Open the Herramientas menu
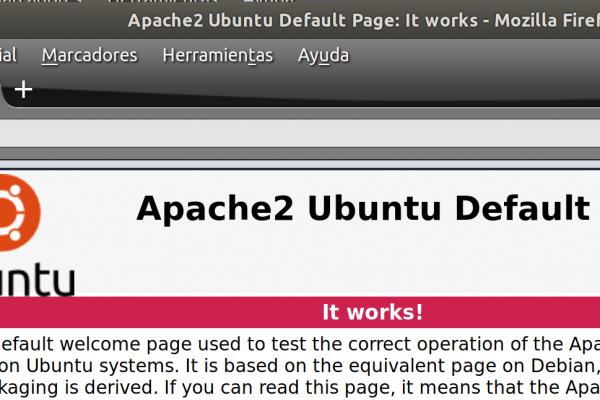The height and width of the screenshot is (400, 600). 218,56
